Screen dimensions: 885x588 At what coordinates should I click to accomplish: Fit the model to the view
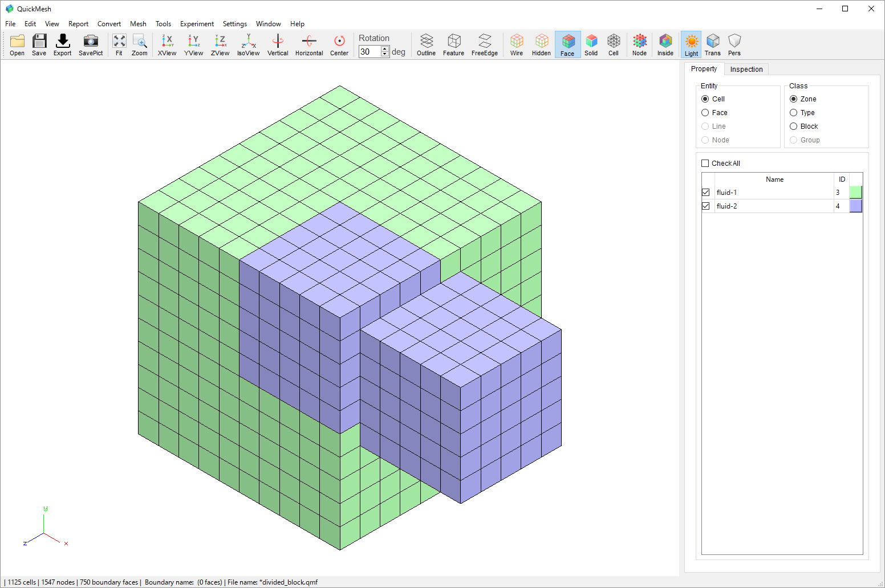pyautogui.click(x=119, y=44)
